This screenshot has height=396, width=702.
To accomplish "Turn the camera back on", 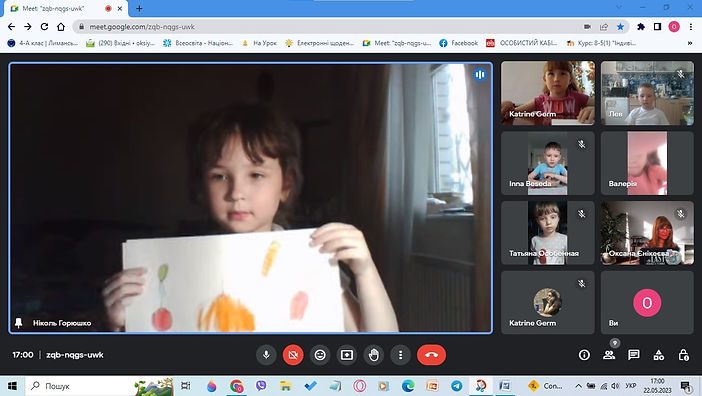I will pyautogui.click(x=293, y=355).
